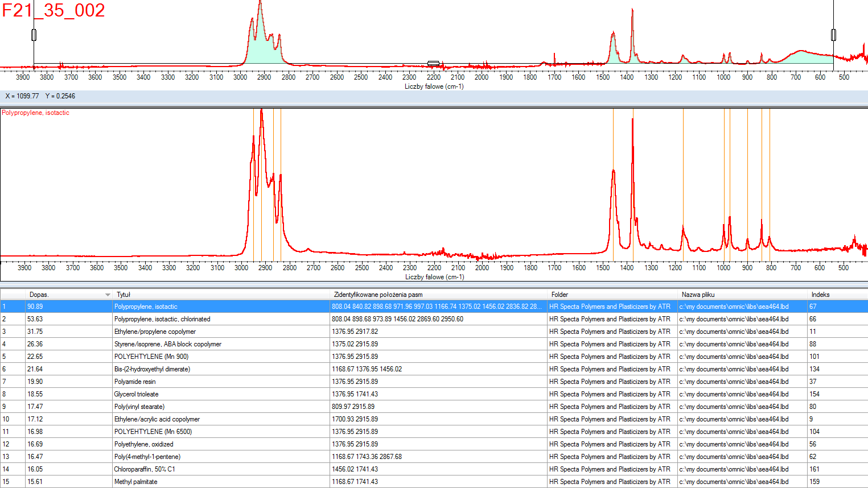Image resolution: width=868 pixels, height=488 pixels.
Task: Click the Folder column header
Action: [560, 295]
